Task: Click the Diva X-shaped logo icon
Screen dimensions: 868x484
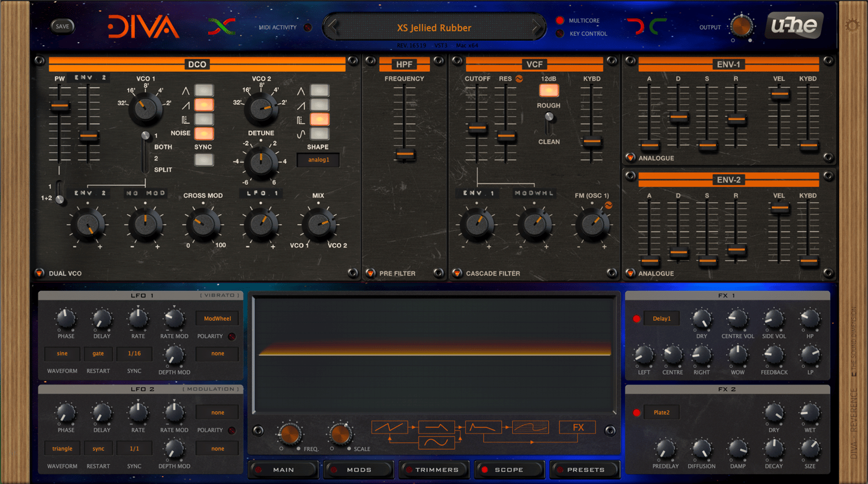Action: 222,27
